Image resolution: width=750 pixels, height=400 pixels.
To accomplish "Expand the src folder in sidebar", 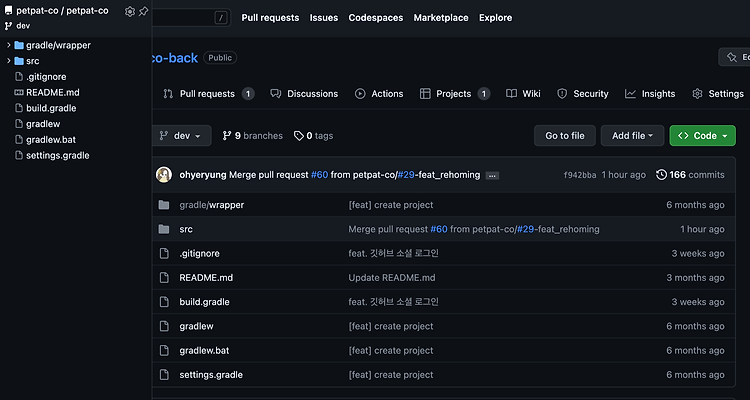I will tap(9, 61).
